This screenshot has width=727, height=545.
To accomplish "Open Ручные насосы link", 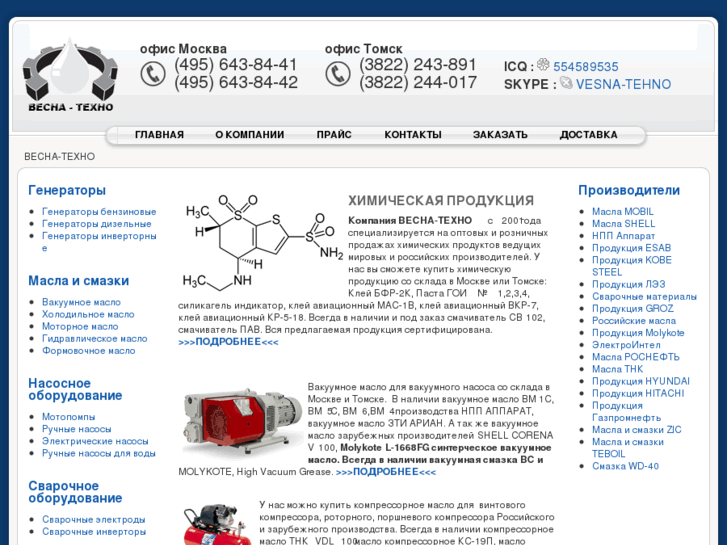I will (x=77, y=429).
